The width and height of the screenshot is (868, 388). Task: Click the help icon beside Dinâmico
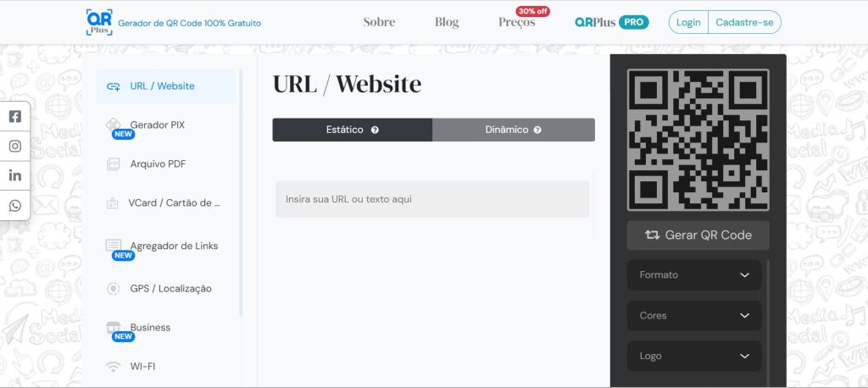[x=537, y=130]
